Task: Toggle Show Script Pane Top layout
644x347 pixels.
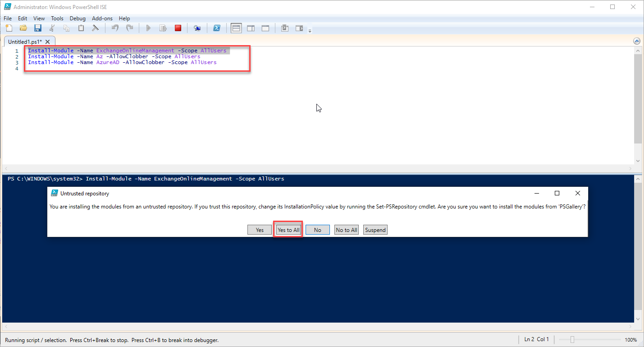Action: coord(236,28)
